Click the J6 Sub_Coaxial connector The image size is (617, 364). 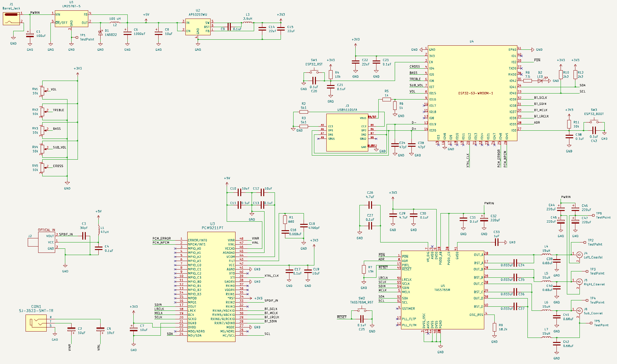point(579,310)
